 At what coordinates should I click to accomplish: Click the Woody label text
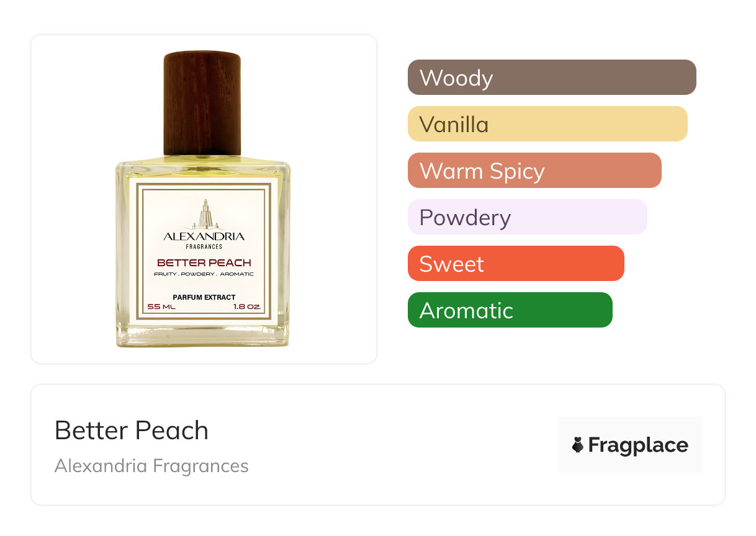(456, 78)
